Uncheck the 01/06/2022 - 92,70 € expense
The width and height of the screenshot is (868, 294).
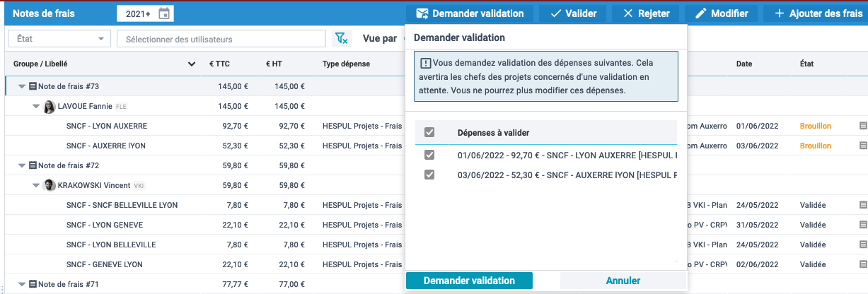click(x=429, y=155)
